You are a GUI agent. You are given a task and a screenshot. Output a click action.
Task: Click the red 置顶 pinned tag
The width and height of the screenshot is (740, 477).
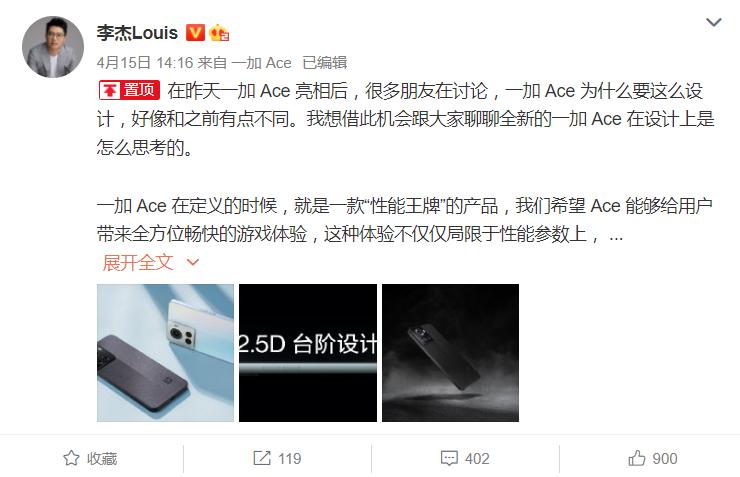point(129,90)
